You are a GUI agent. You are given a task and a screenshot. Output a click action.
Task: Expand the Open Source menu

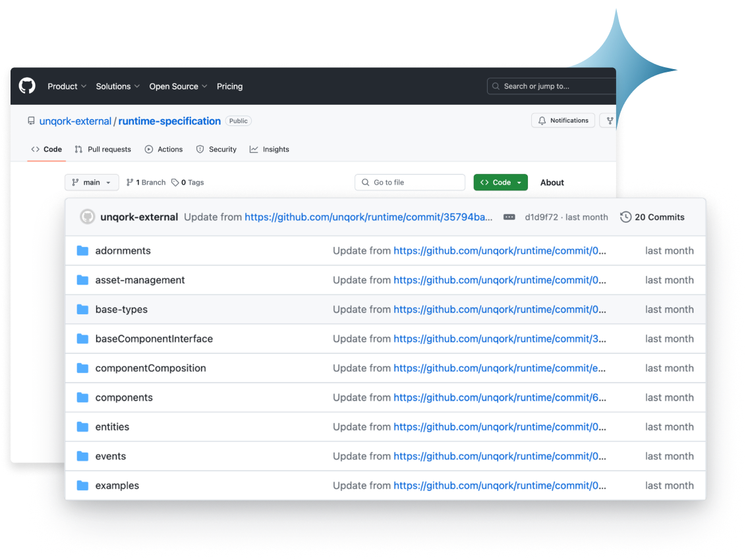pyautogui.click(x=179, y=86)
